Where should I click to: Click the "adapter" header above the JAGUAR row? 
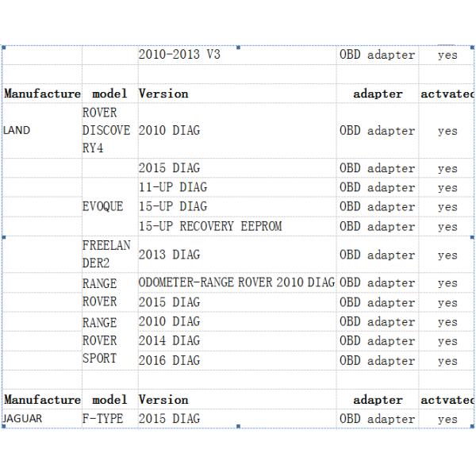[378, 400]
